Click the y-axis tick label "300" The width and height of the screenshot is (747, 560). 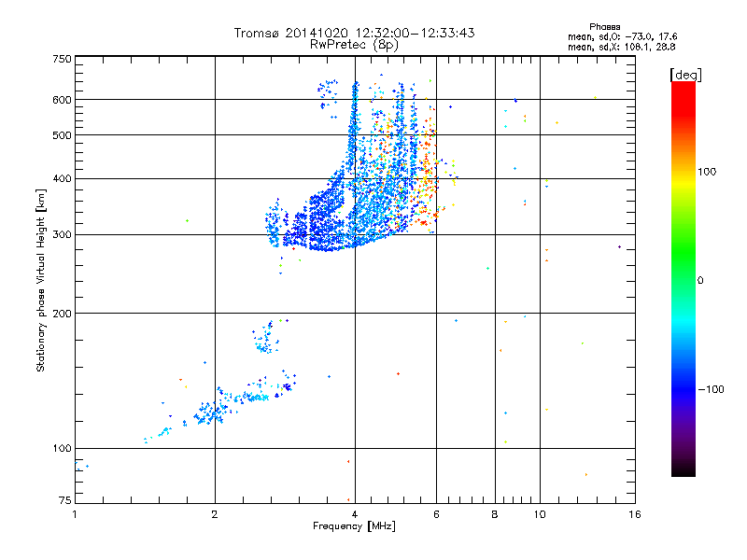pos(62,235)
